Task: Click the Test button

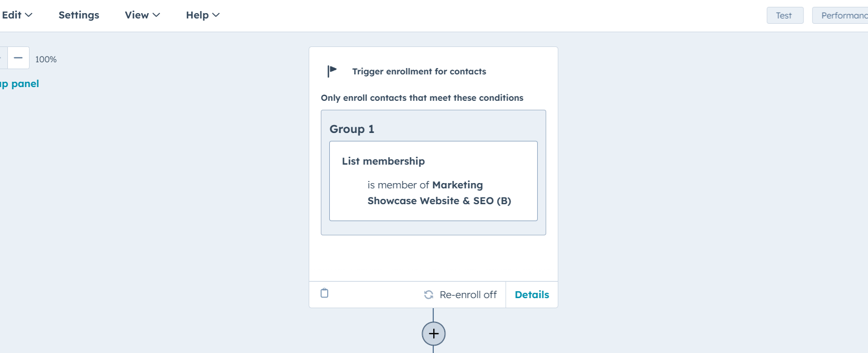Action: coord(785,15)
